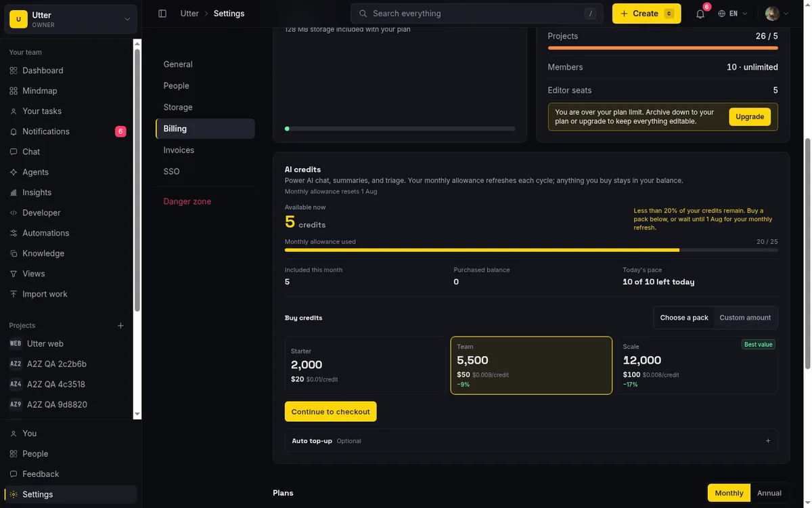
Task: Switch plans to Monthly billing
Action: (729, 493)
